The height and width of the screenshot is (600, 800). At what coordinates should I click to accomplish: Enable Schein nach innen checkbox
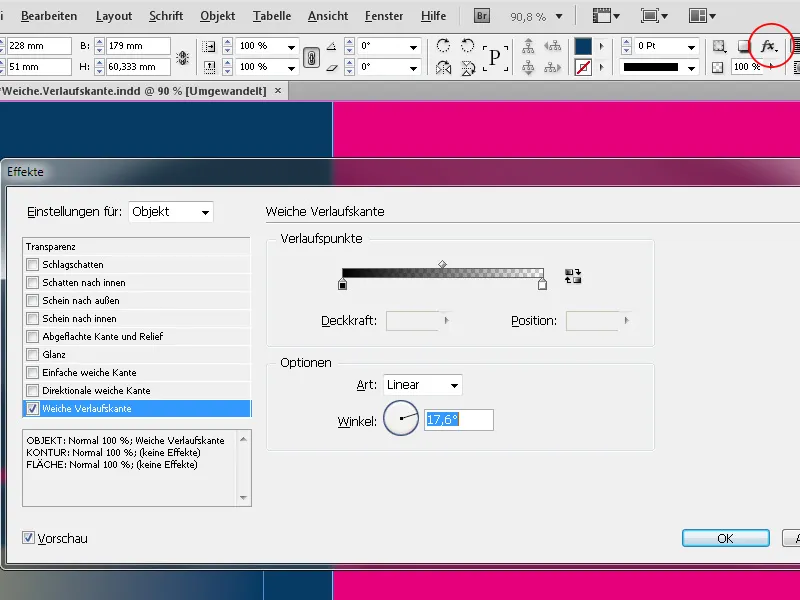33,318
